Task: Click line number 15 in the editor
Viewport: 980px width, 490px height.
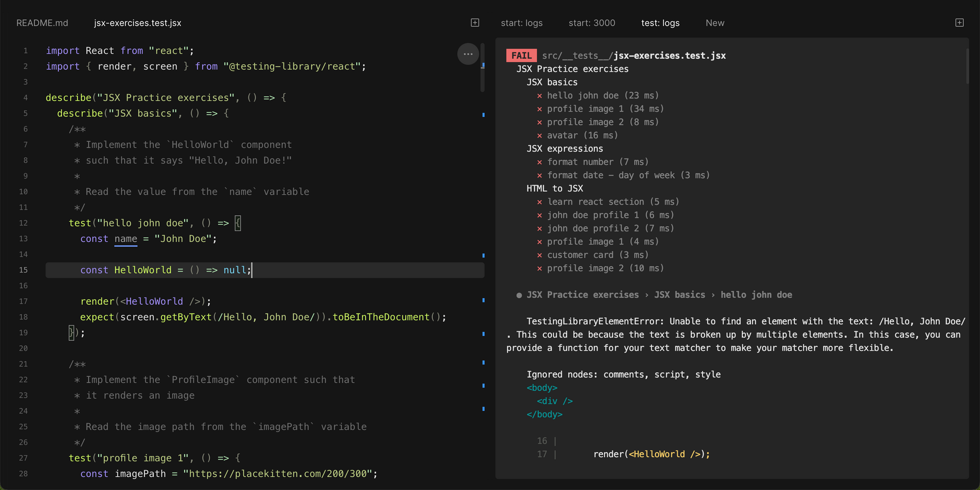Action: (x=24, y=270)
